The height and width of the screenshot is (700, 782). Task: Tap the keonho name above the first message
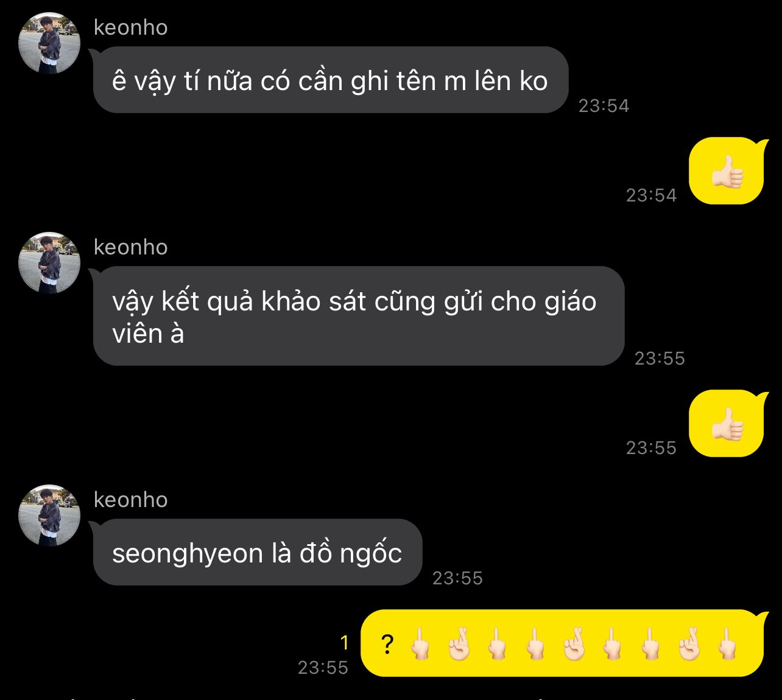pyautogui.click(x=130, y=27)
